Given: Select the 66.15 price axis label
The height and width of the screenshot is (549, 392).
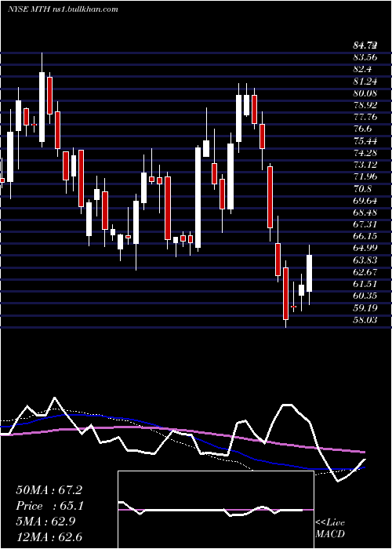Looking at the screenshot, I should pos(365,237).
